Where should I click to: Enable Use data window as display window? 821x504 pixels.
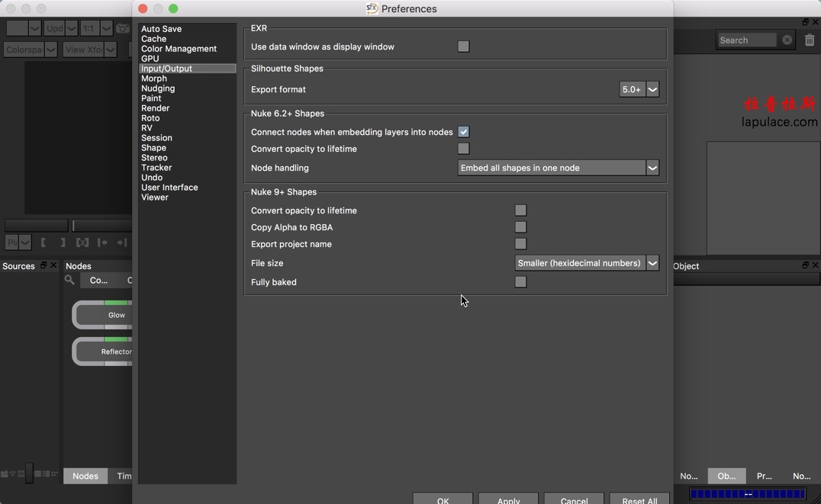point(463,47)
